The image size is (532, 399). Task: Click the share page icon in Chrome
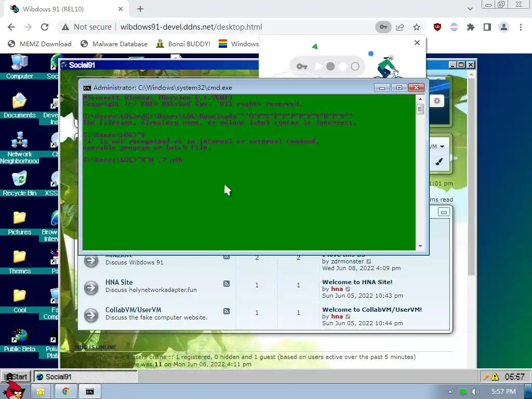[400, 27]
